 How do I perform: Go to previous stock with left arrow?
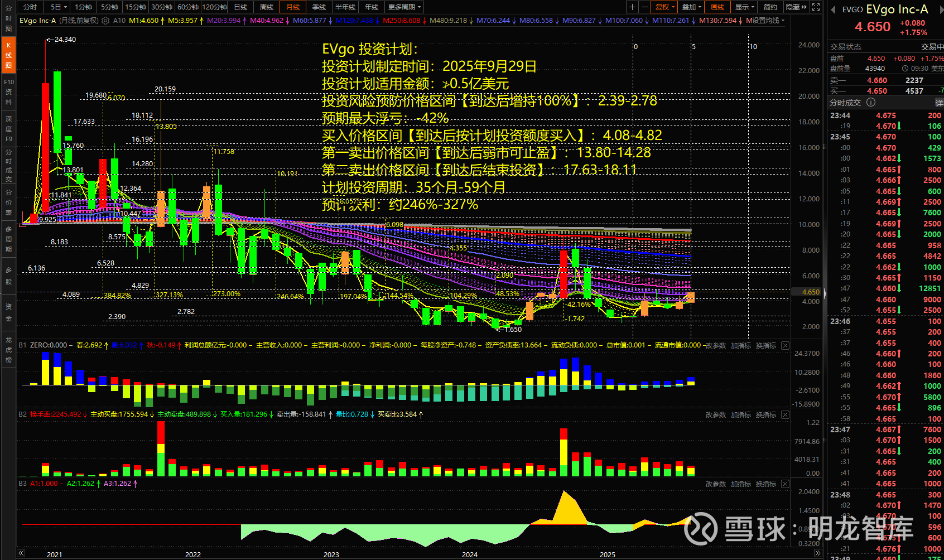coord(834,9)
